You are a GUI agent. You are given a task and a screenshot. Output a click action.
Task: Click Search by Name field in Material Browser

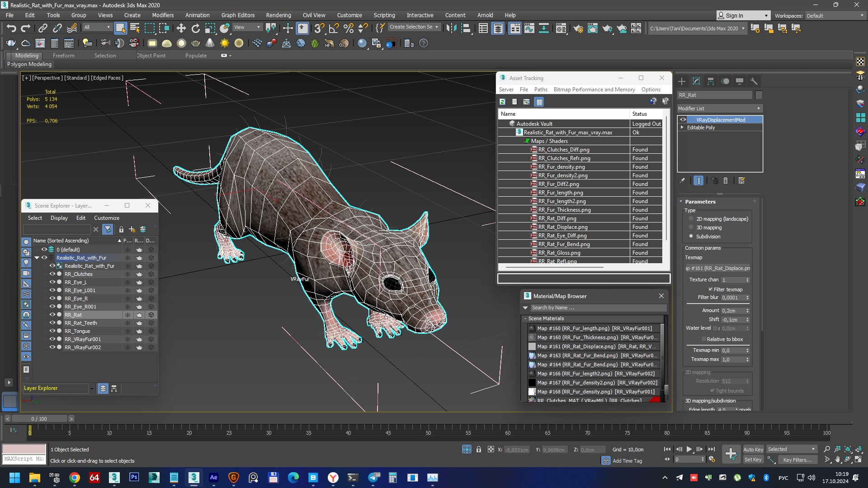(x=598, y=308)
